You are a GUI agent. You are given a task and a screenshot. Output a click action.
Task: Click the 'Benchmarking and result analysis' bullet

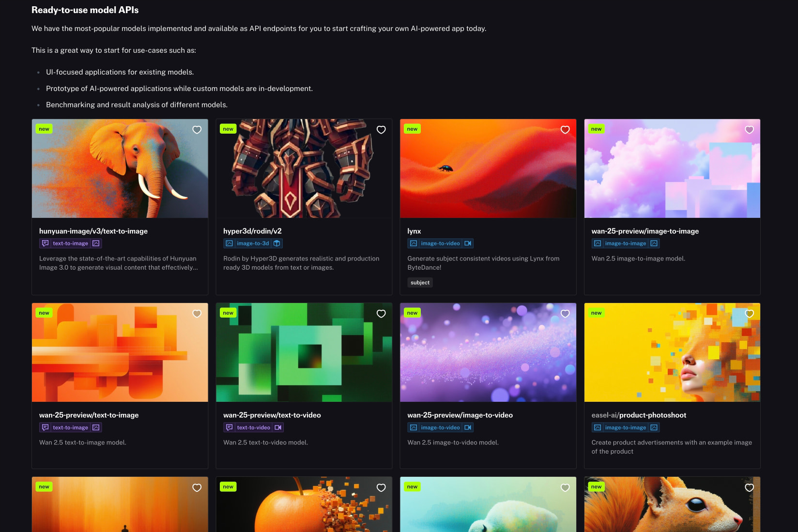[x=137, y=105]
